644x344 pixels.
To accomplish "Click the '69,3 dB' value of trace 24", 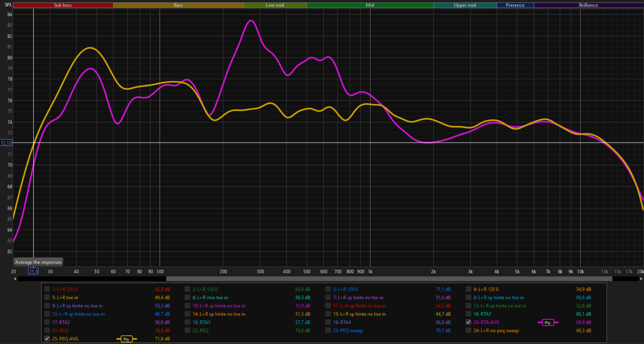I will click(584, 330).
